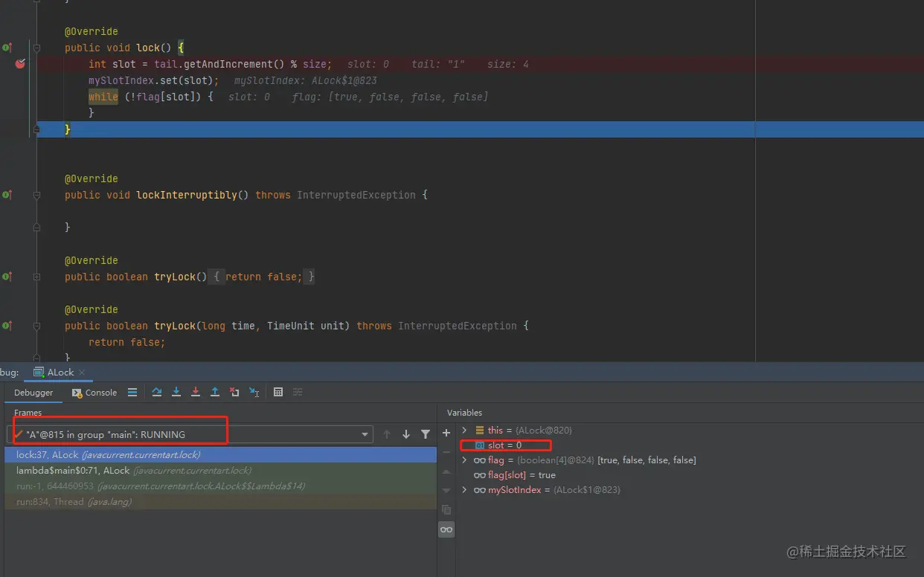Collapse the tryLock(long time) fold marker

coord(36,326)
